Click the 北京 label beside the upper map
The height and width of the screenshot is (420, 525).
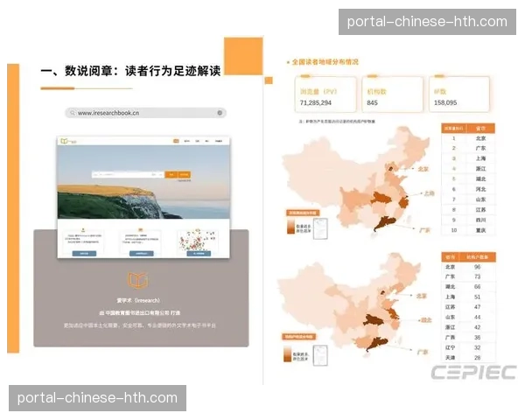(x=423, y=169)
